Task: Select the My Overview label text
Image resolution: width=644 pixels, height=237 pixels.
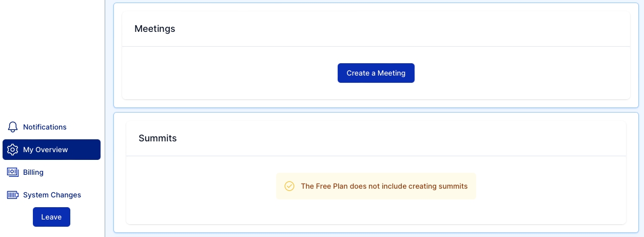Action: [x=45, y=150]
